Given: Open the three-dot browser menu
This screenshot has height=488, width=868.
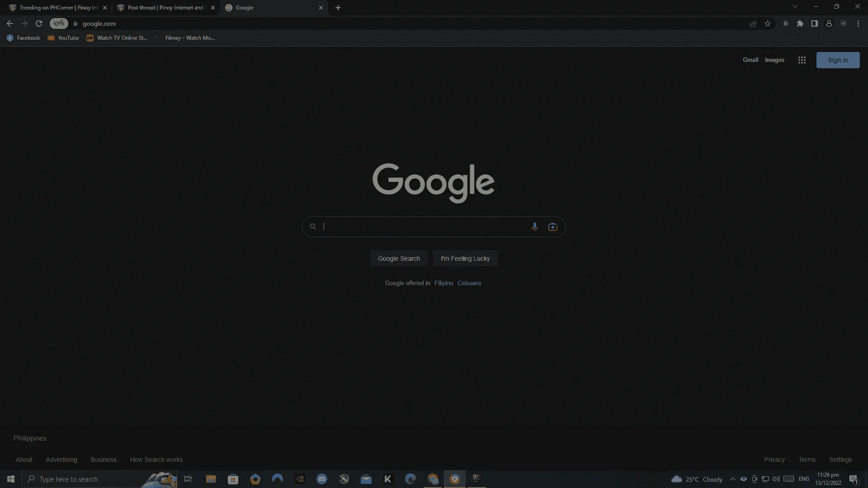Looking at the screenshot, I should point(858,23).
